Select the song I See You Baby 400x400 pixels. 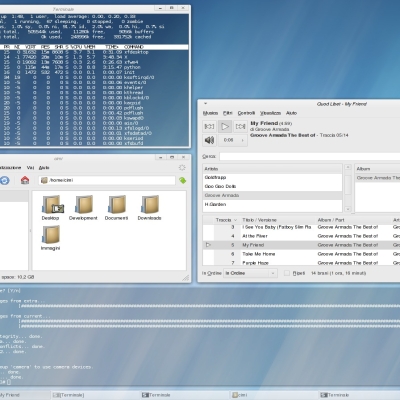pyautogui.click(x=301, y=227)
